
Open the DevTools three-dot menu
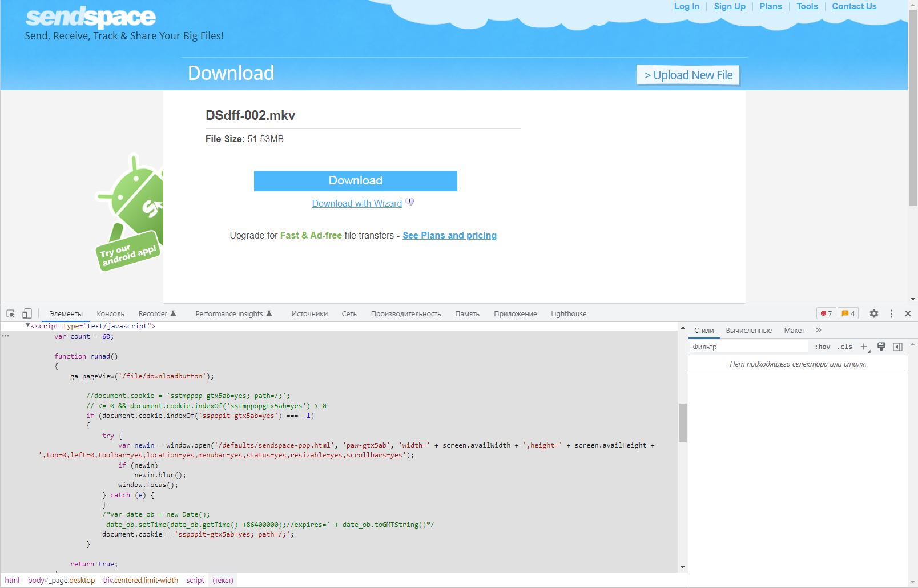coord(892,313)
